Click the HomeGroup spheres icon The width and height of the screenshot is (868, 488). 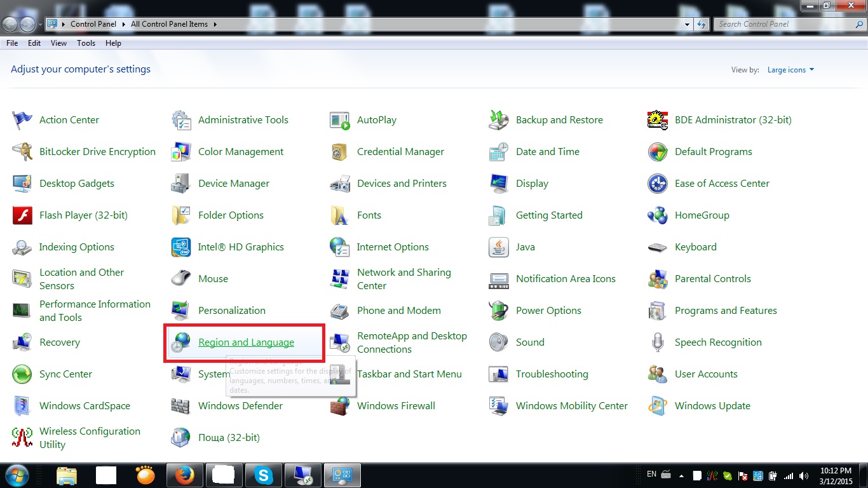(x=658, y=215)
